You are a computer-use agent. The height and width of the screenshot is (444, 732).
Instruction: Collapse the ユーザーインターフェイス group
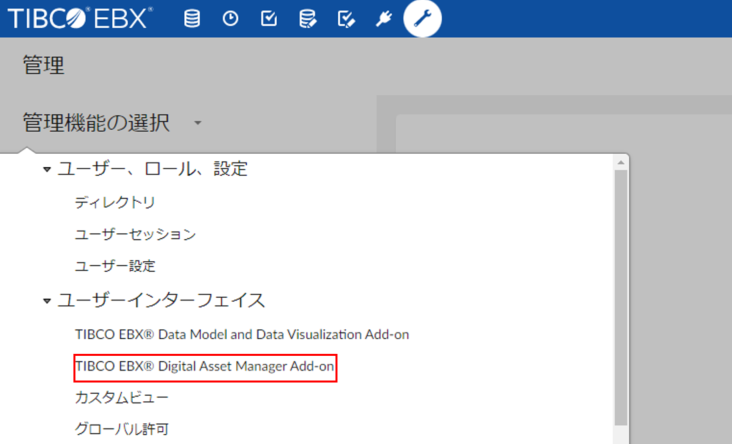click(47, 301)
